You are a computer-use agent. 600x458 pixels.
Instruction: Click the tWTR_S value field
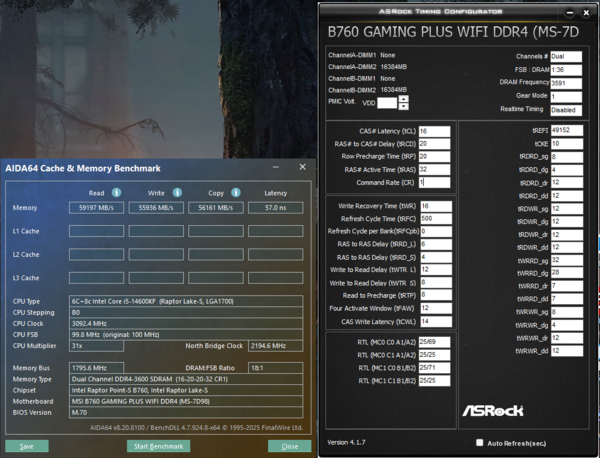(436, 283)
